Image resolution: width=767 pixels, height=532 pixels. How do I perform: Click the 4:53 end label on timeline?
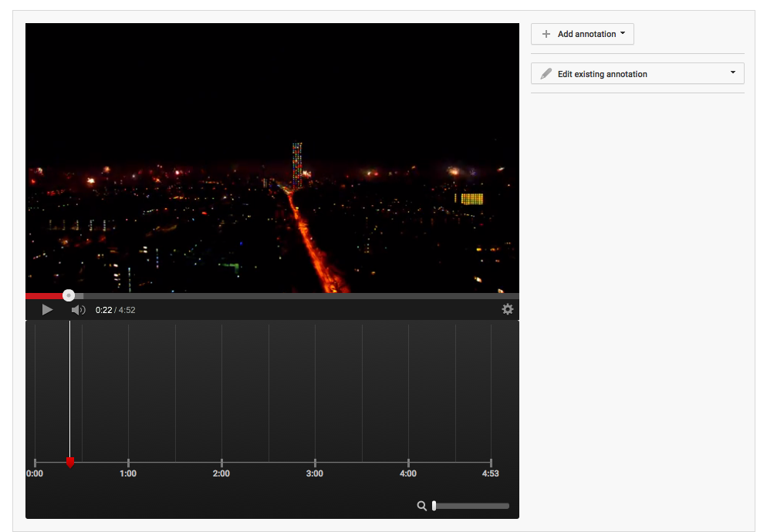click(x=490, y=473)
